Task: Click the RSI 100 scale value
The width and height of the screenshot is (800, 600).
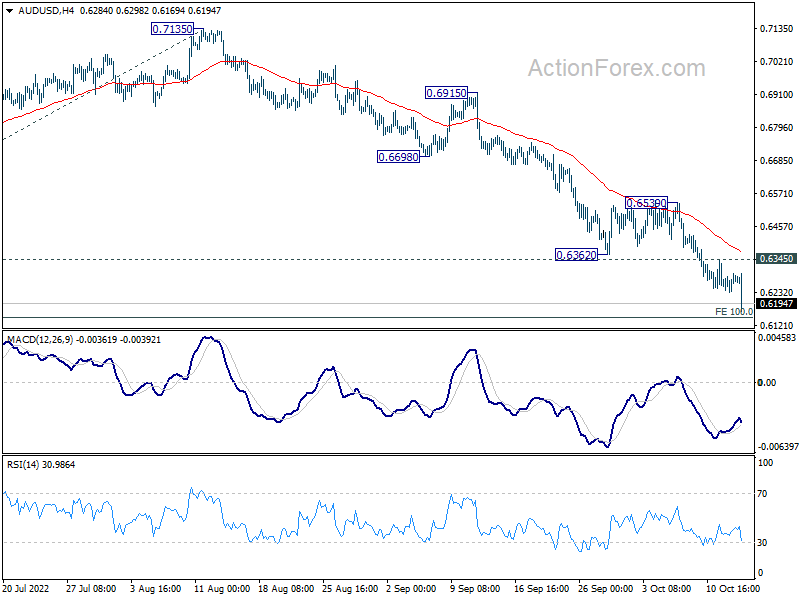Action: click(765, 463)
